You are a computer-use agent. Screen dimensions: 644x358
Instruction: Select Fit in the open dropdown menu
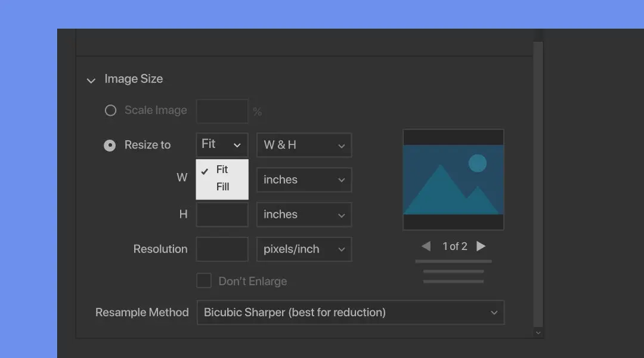point(221,169)
